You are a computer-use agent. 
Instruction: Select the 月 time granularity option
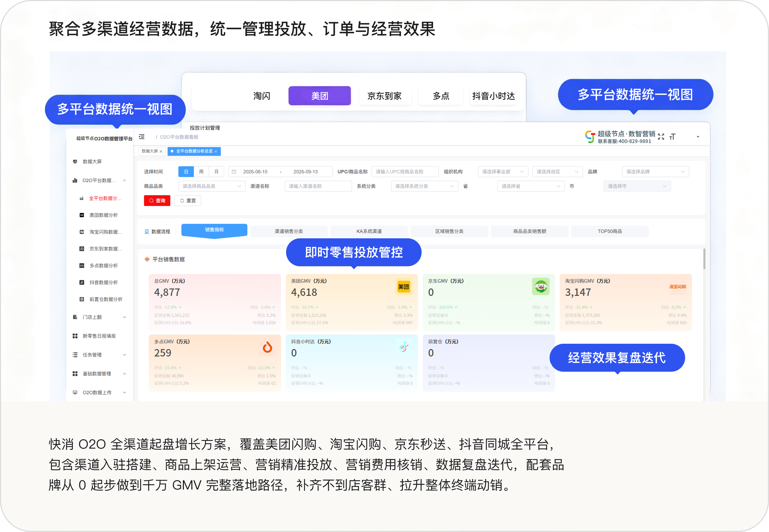point(216,172)
